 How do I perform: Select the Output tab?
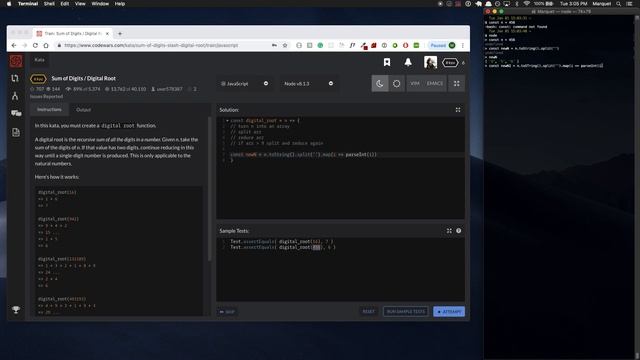pyautogui.click(x=83, y=110)
